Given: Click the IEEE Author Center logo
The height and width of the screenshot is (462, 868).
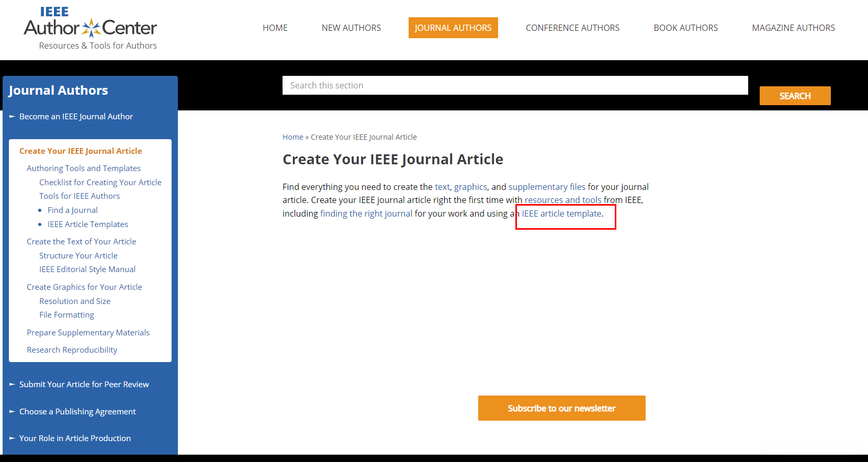Looking at the screenshot, I should (x=90, y=22).
